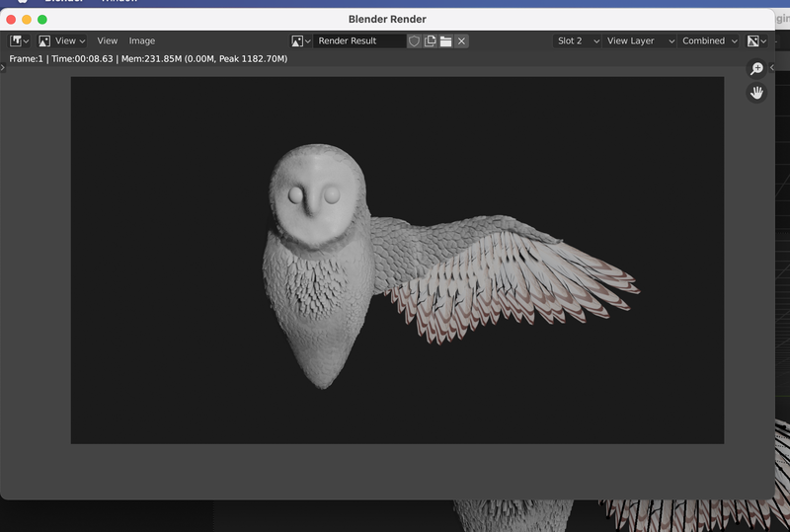Click the pan hand gizmo icon
The height and width of the screenshot is (532, 790).
[x=756, y=93]
